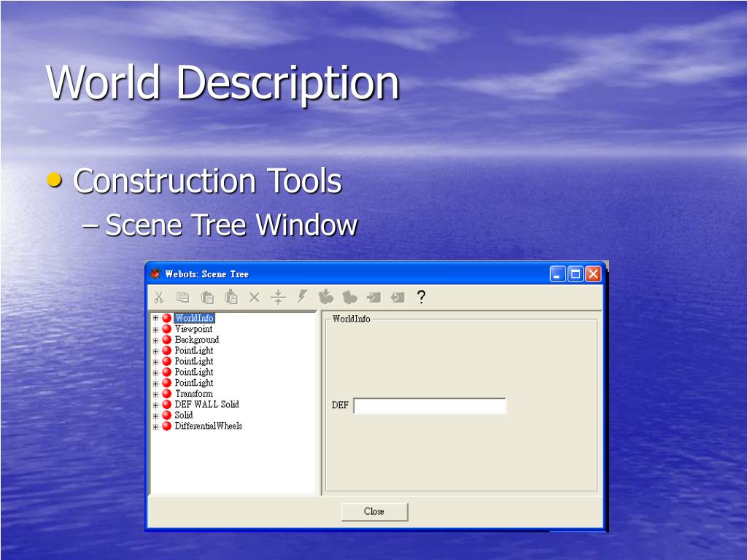
Task: Expand the DifferentialWheels node
Action: pyautogui.click(x=155, y=427)
